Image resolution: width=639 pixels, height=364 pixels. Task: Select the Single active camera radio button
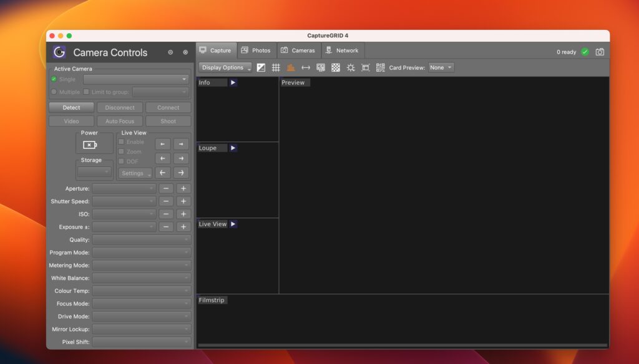(x=56, y=79)
